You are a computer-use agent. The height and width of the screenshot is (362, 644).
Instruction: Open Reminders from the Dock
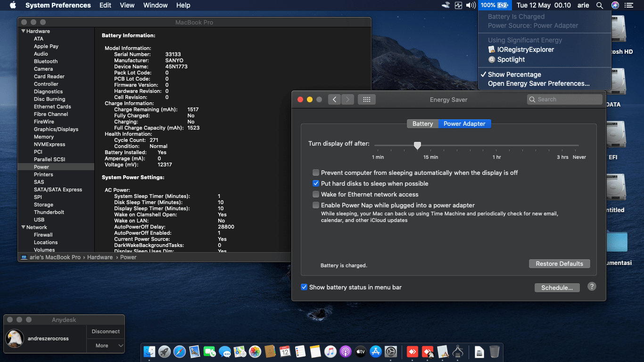pyautogui.click(x=300, y=352)
